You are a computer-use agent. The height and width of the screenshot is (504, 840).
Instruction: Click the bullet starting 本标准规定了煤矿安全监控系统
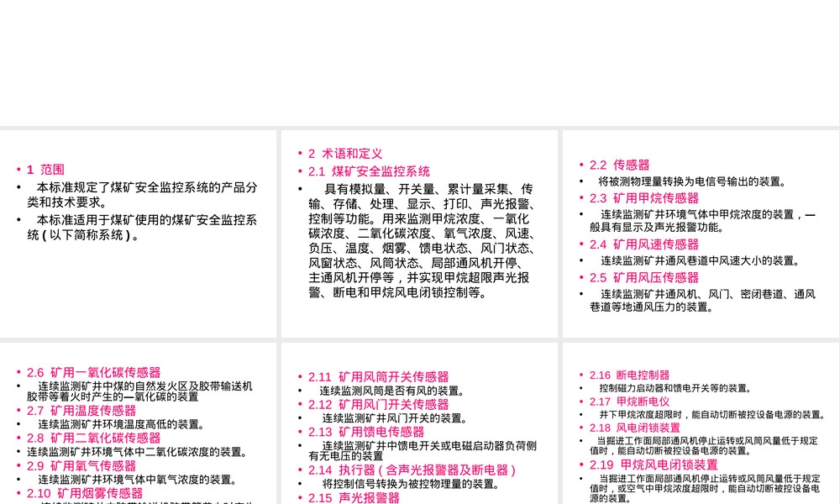point(142,195)
